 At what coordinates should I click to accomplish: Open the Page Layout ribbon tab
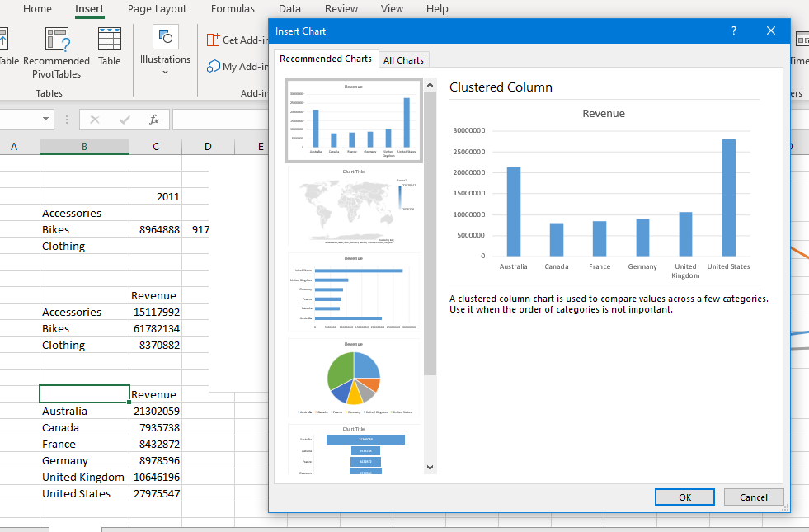click(x=157, y=9)
